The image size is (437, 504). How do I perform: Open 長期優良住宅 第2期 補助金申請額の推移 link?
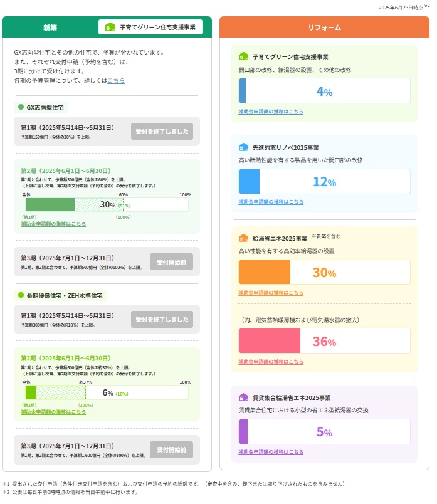(53, 412)
